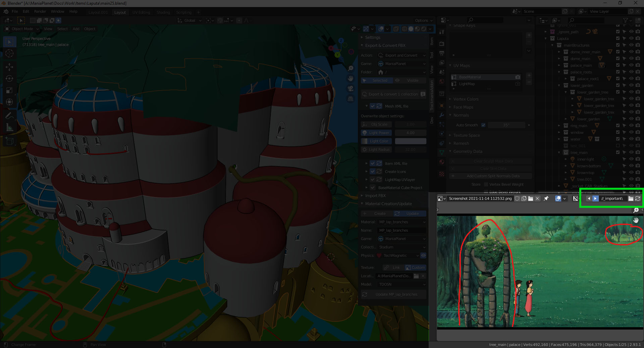The height and width of the screenshot is (348, 644).
Task: Expand the Vertex Colors panel
Action: (466, 99)
